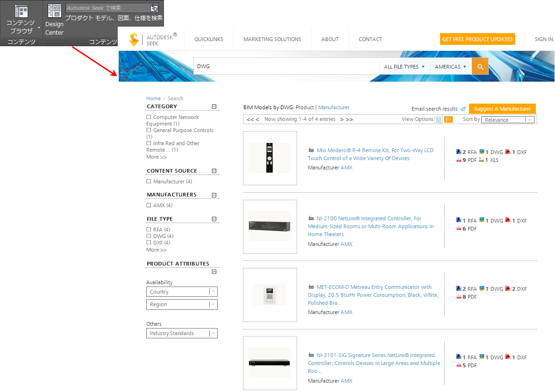This screenshot has height=392, width=555.
Task: Click product icon before Mio Modero title
Action: pos(311,150)
